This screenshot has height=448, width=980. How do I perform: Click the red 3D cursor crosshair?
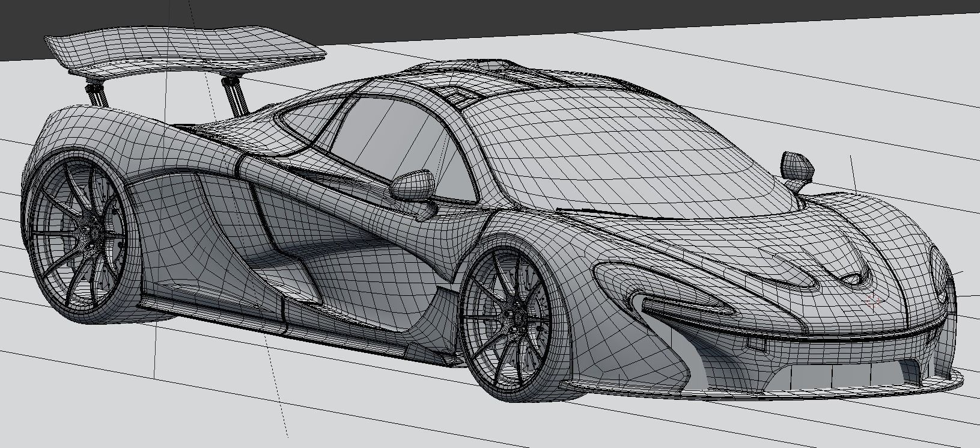(873, 300)
